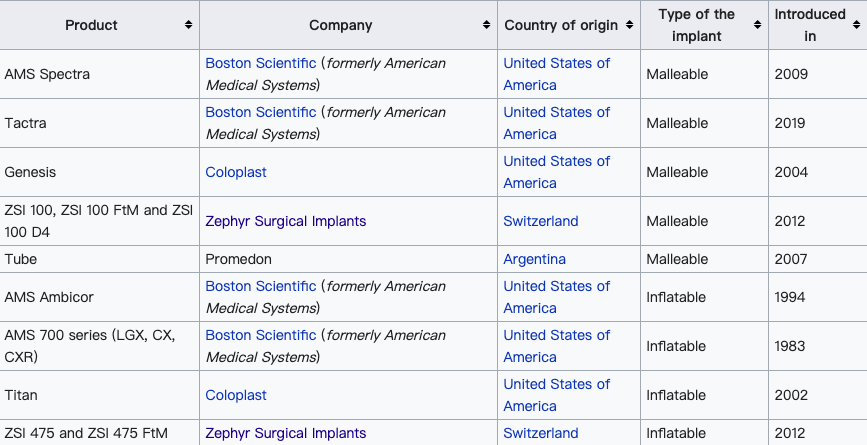Click Switzerland link in ZSI 100 row
The height and width of the screenshot is (445, 867).
pyautogui.click(x=541, y=221)
